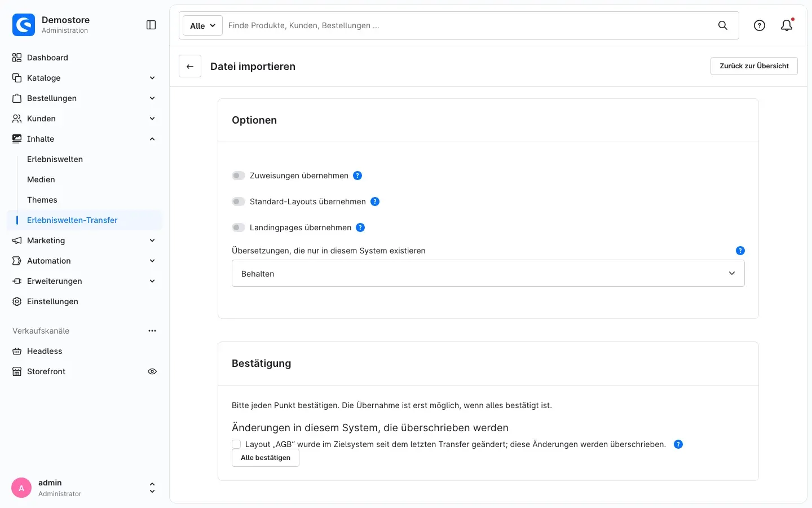
Task: Go to Erlebniswelten submenu item
Action: [55, 159]
